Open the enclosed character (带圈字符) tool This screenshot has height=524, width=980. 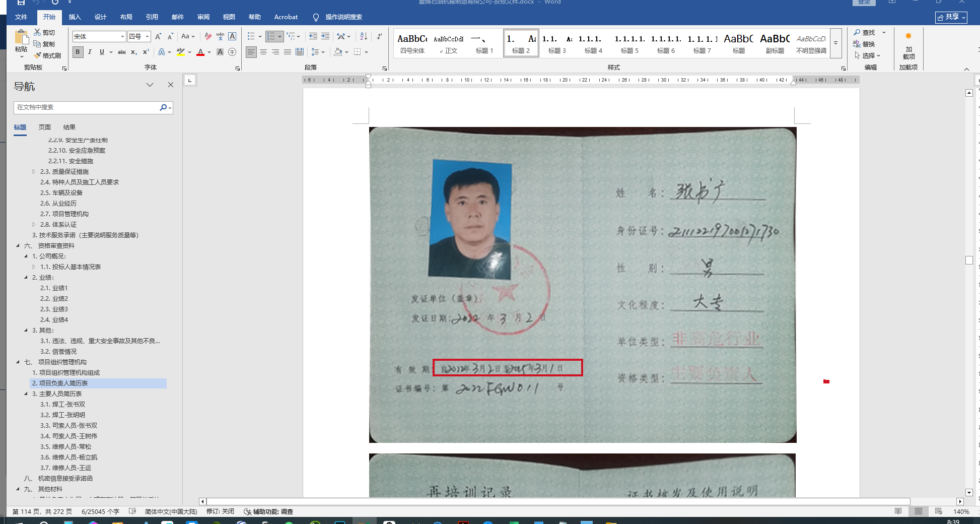click(232, 52)
